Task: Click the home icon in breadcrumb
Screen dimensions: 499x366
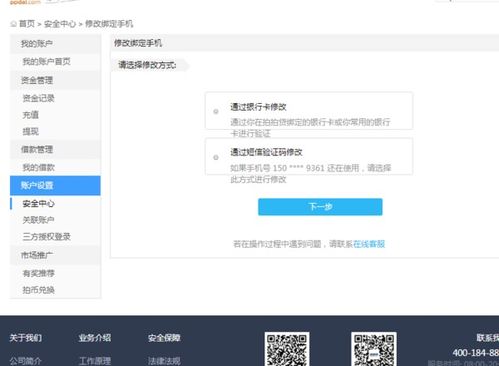Action: 13,24
